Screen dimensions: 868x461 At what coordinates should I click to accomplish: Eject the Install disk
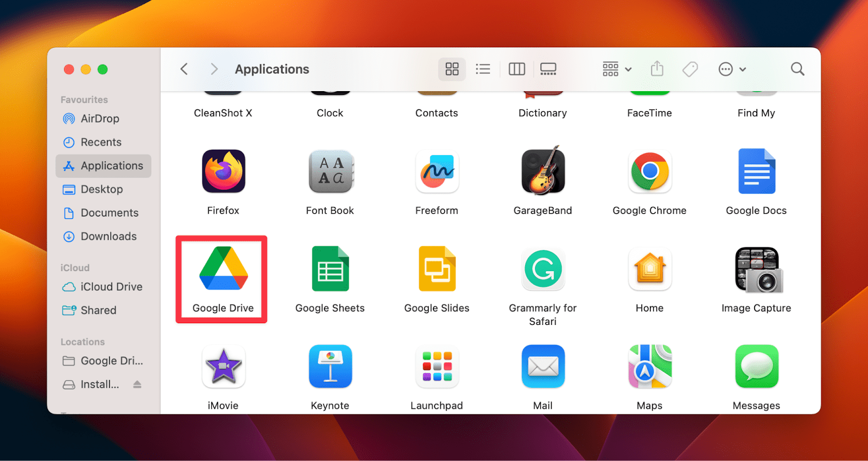(x=137, y=385)
